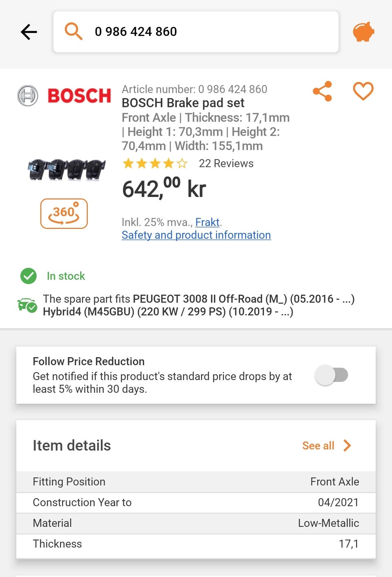Add product to favorites with heart icon

pos(363,91)
